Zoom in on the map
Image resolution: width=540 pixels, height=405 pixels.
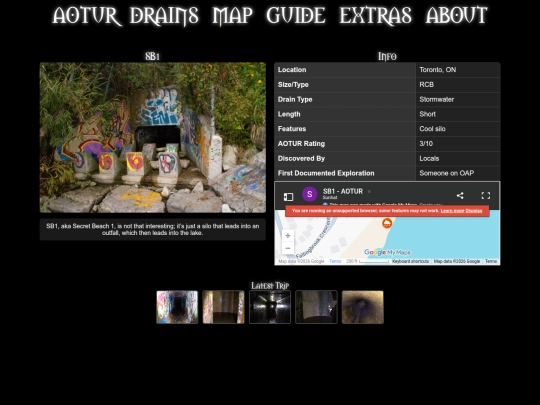click(288, 236)
